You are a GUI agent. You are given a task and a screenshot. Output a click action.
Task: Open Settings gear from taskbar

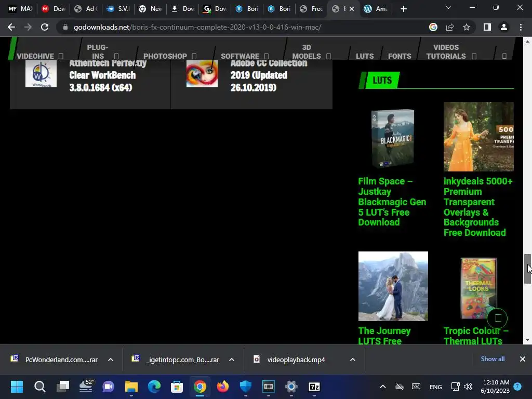(291, 387)
